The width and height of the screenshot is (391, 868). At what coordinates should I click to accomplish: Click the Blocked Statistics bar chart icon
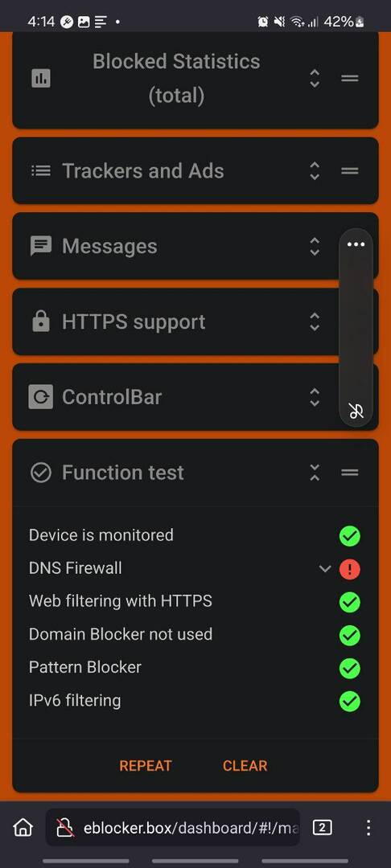click(40, 79)
